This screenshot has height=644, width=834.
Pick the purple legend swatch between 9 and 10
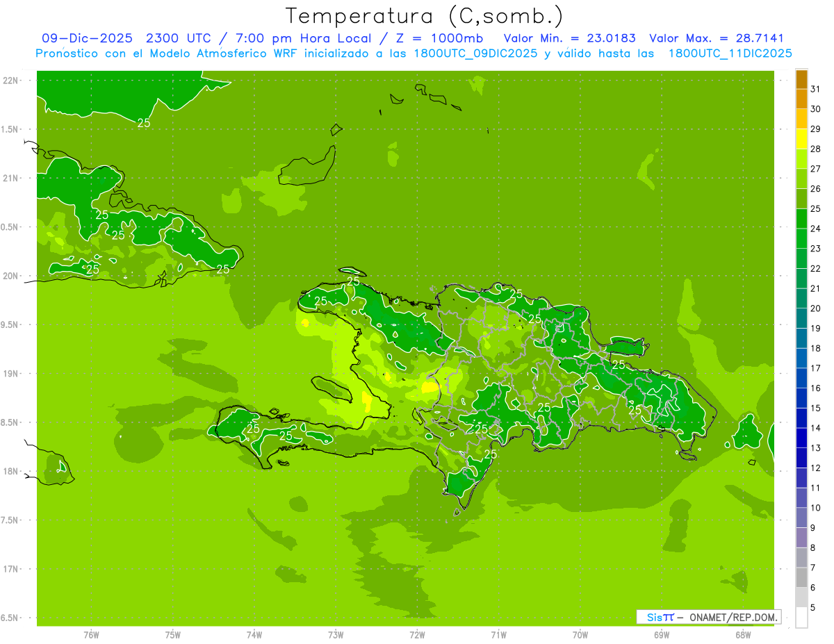(x=801, y=518)
